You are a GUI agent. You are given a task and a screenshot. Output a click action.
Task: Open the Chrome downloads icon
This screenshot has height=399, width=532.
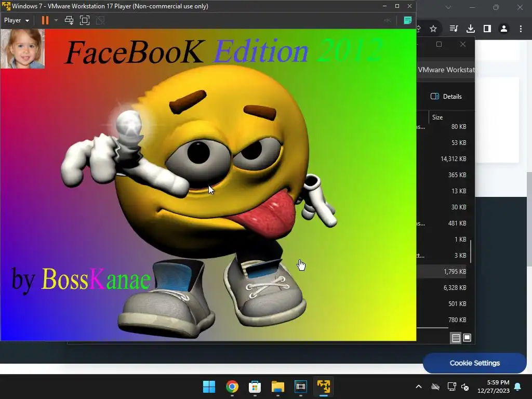(471, 29)
